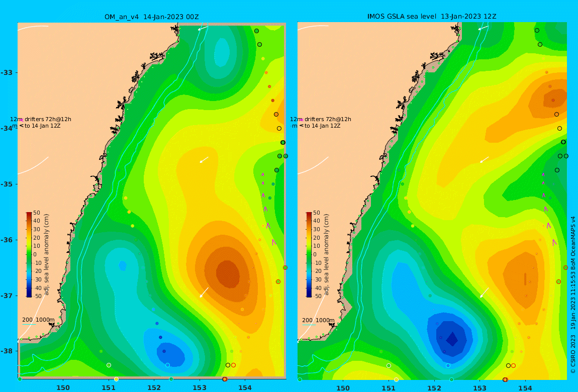Click '12m drifters 72h@12h' text on the right map
This screenshot has width=578, height=392.
(x=321, y=120)
